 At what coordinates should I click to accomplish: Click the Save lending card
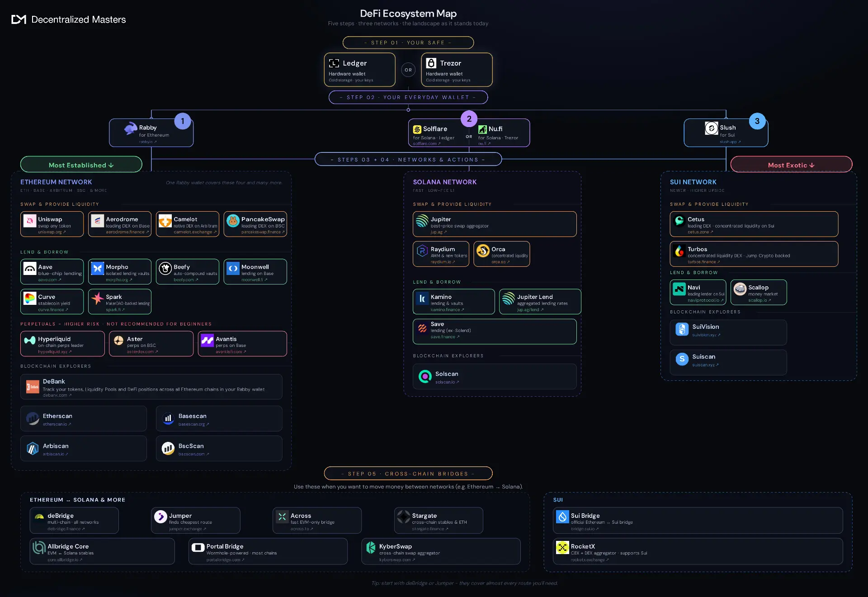(495, 332)
